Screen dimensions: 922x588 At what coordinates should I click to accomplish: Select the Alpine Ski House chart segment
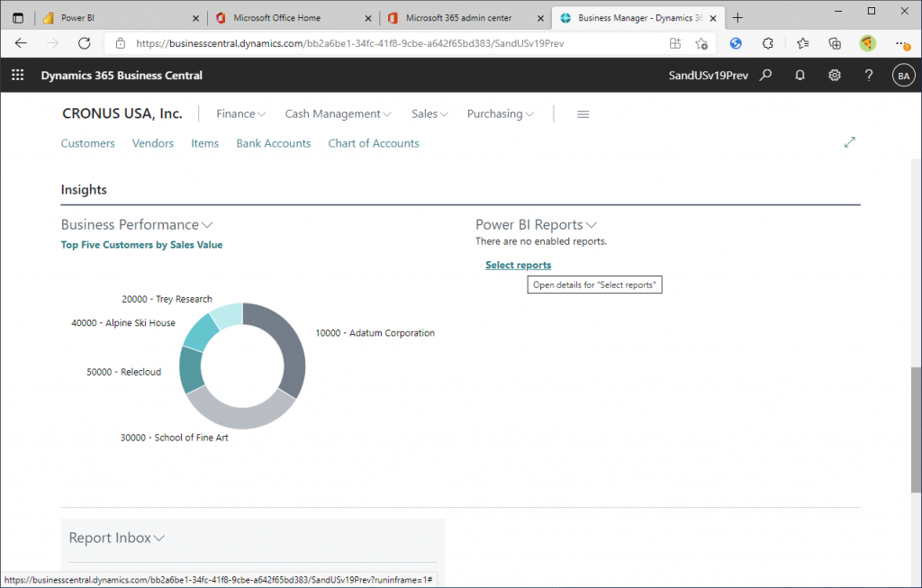pos(203,331)
